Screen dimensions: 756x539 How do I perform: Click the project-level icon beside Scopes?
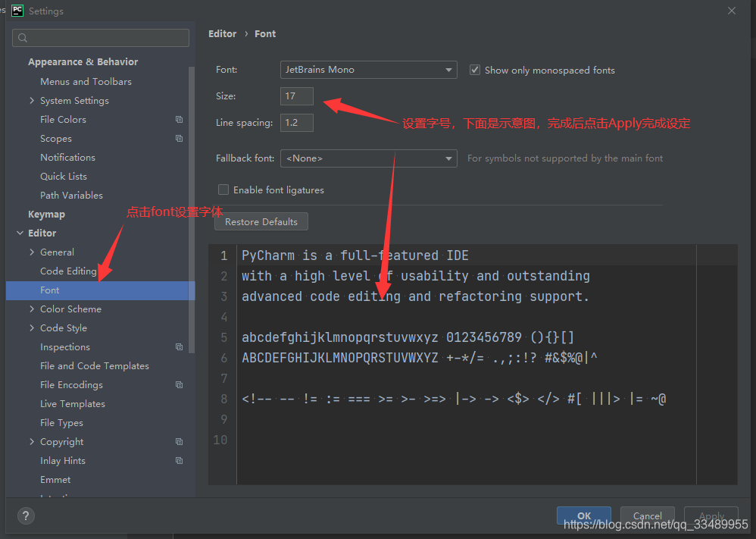179,139
